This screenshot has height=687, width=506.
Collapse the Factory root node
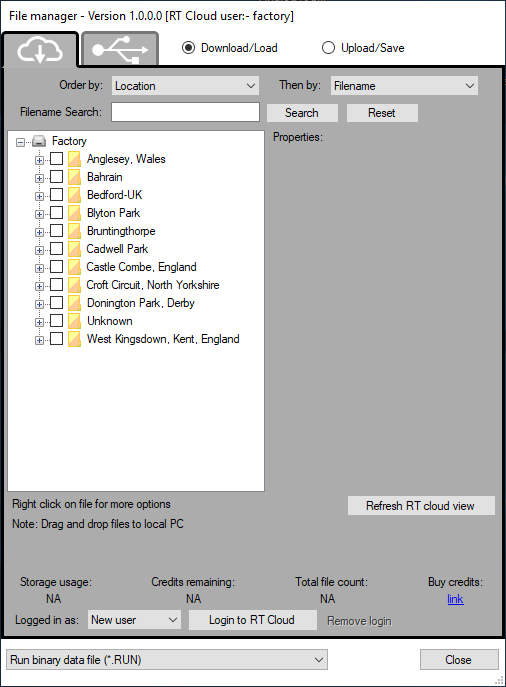tap(20, 142)
